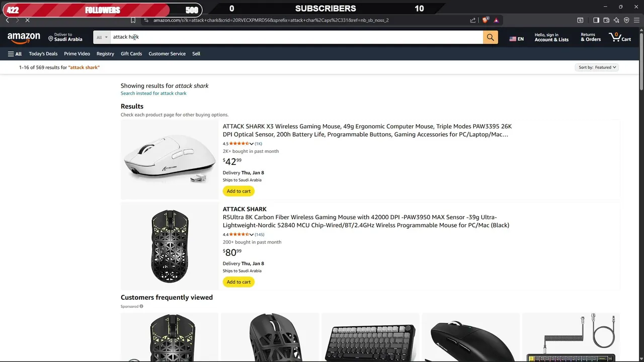Click the Deliver to Saudi Arabia location pin
The image size is (644, 362).
pyautogui.click(x=51, y=38)
